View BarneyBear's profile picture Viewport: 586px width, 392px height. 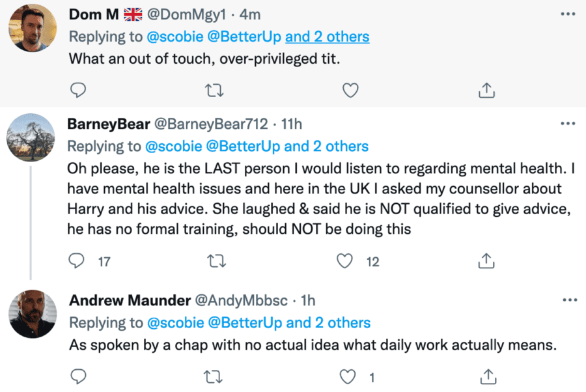30,138
